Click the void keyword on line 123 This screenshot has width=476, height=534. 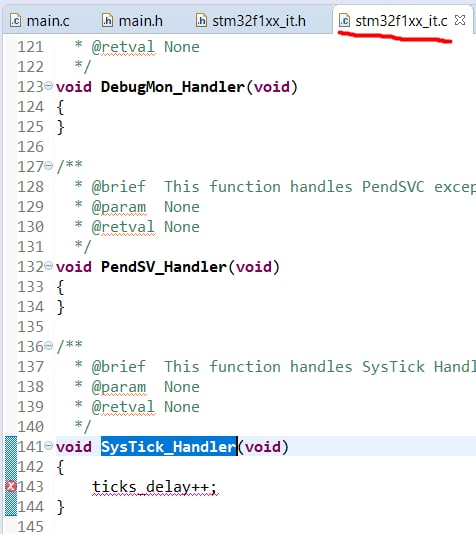[x=74, y=87]
